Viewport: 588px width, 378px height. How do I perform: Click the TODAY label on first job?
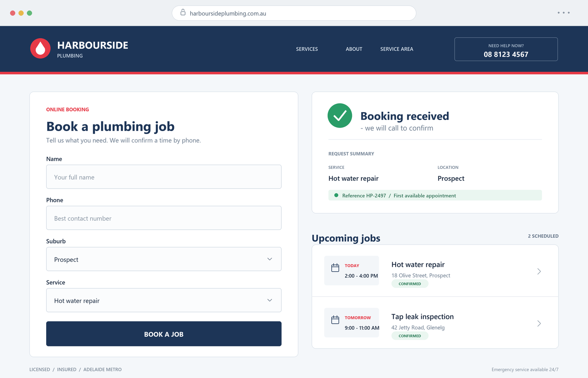(352, 266)
